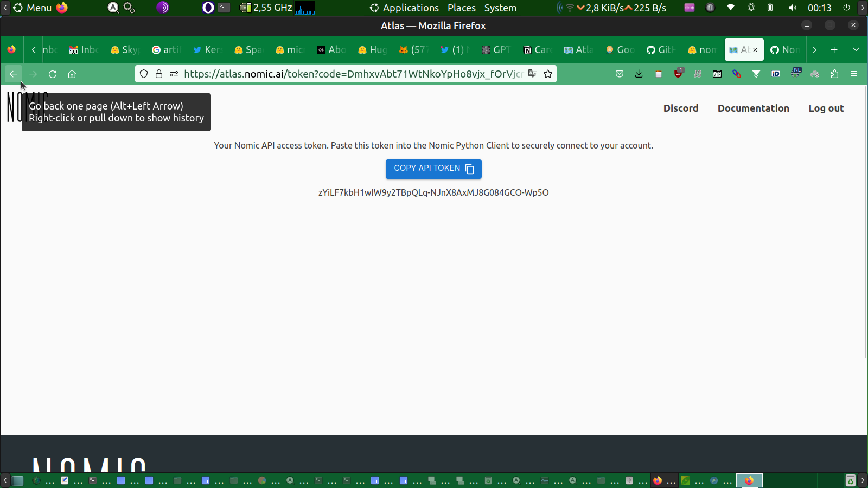The width and height of the screenshot is (868, 488).
Task: Open Firefox View pinned icon
Action: tap(11, 50)
